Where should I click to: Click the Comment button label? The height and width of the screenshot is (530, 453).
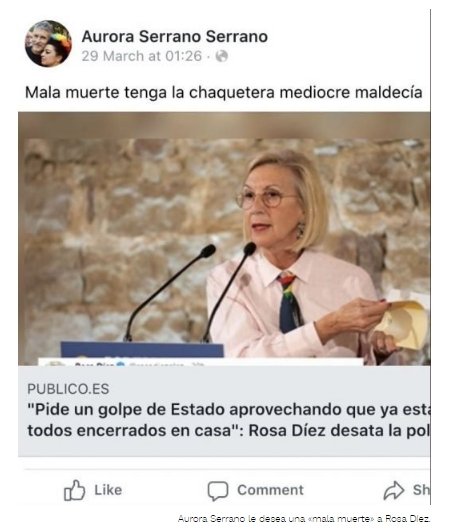[x=270, y=490]
